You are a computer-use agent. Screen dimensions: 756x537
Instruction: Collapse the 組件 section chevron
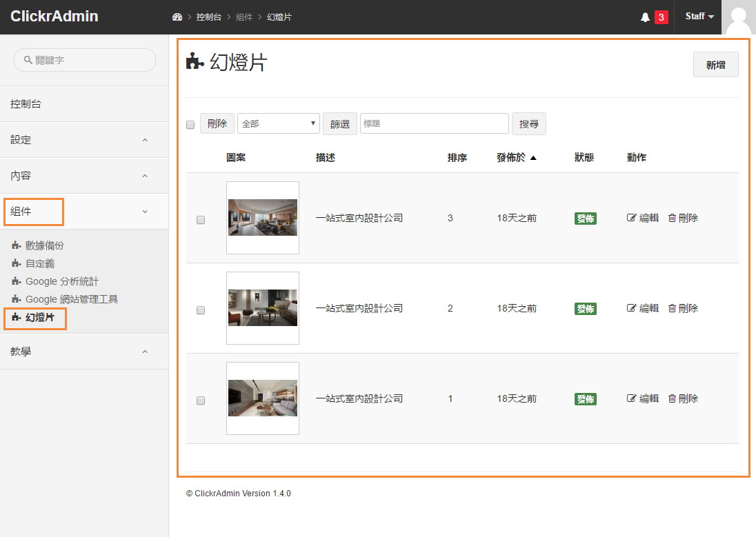click(x=145, y=212)
